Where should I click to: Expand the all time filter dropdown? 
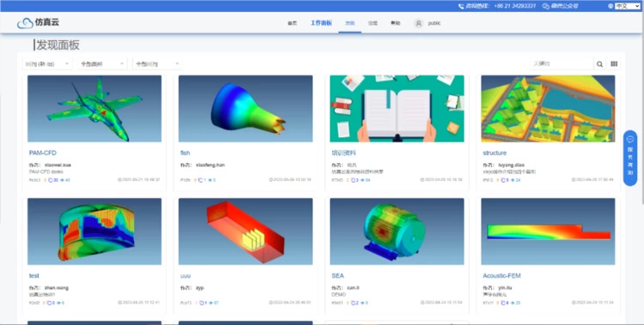point(157,64)
